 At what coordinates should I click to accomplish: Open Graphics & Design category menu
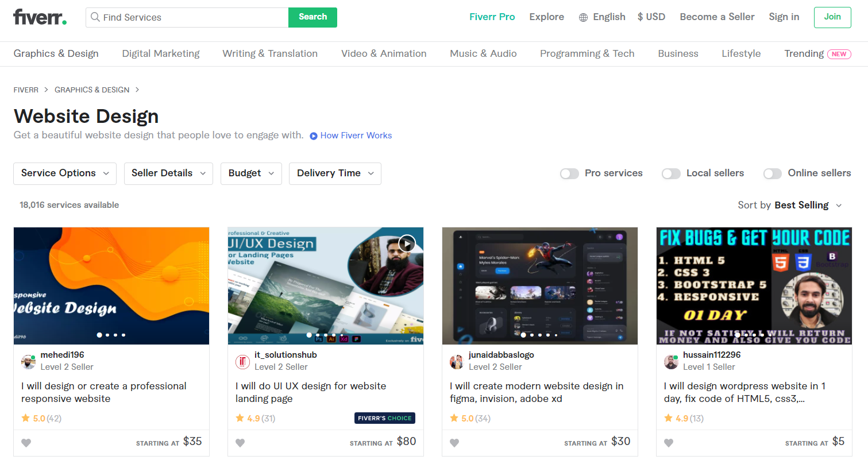pos(56,53)
